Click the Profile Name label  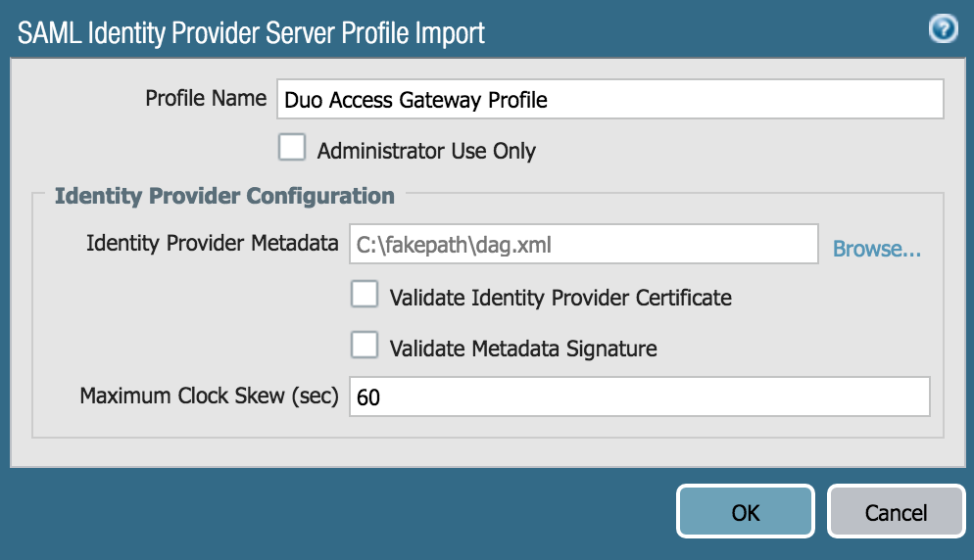[206, 98]
